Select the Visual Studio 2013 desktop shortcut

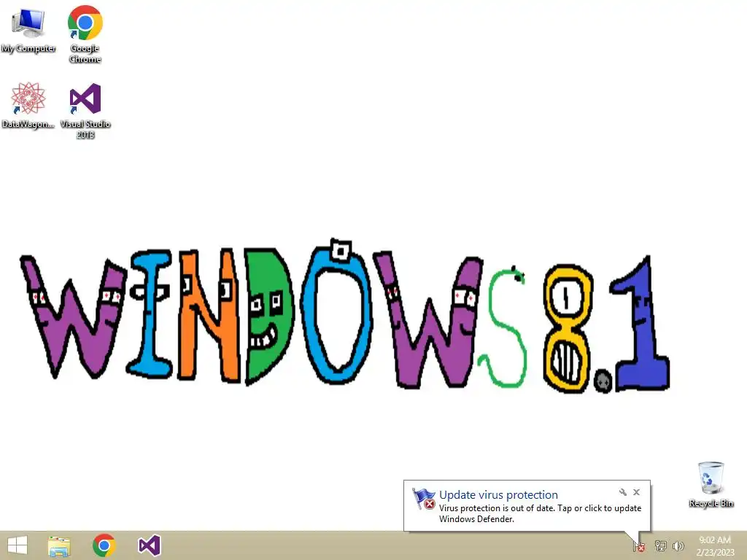(x=85, y=111)
